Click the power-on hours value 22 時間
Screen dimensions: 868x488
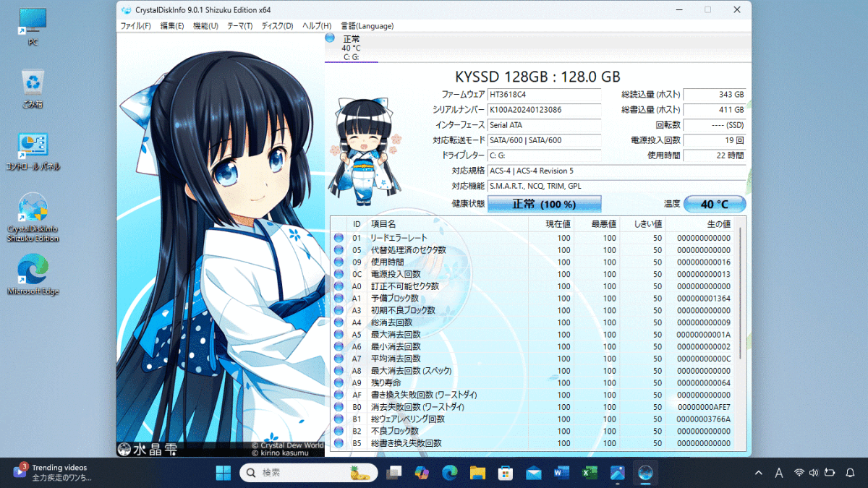click(714, 155)
